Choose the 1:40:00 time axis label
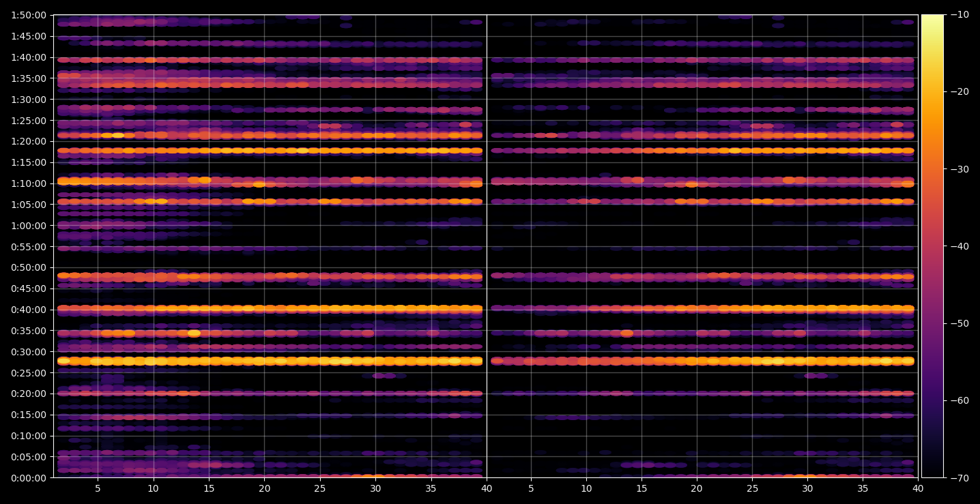The image size is (980, 504). (x=29, y=57)
